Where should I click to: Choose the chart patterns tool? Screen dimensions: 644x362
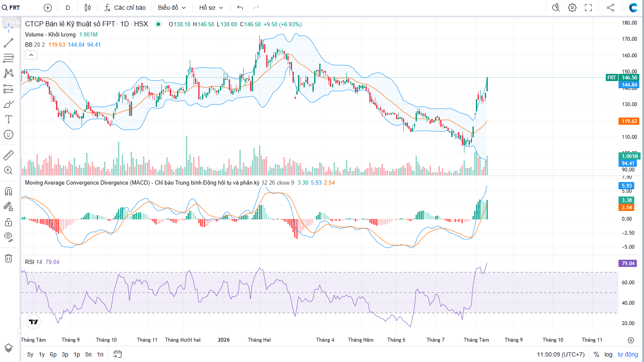(x=8, y=73)
